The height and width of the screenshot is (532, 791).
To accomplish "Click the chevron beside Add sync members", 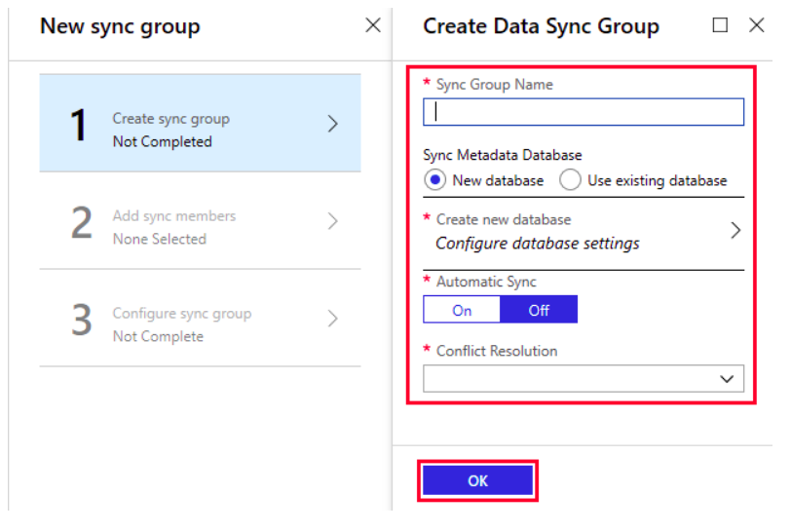I will coord(332,222).
